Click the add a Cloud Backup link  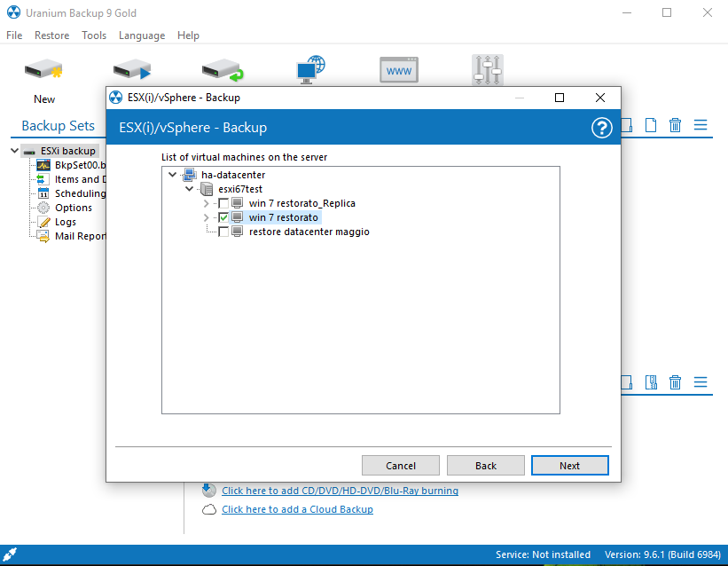(x=297, y=509)
